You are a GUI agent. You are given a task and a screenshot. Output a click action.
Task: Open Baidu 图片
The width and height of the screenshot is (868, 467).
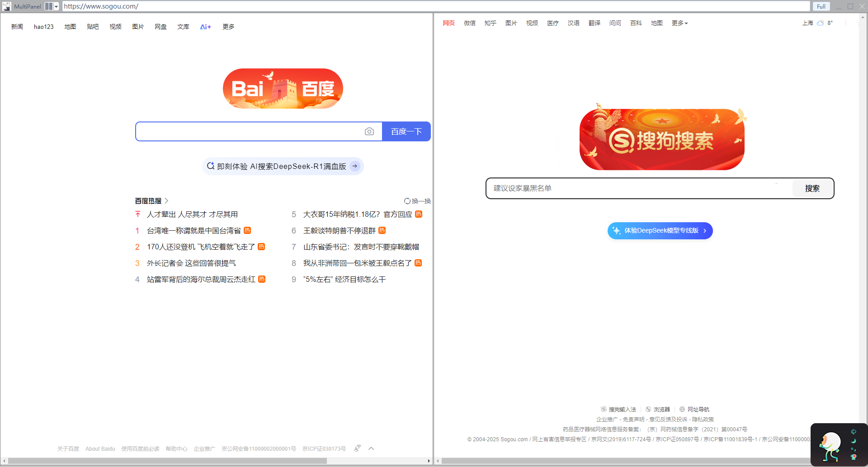click(x=138, y=27)
